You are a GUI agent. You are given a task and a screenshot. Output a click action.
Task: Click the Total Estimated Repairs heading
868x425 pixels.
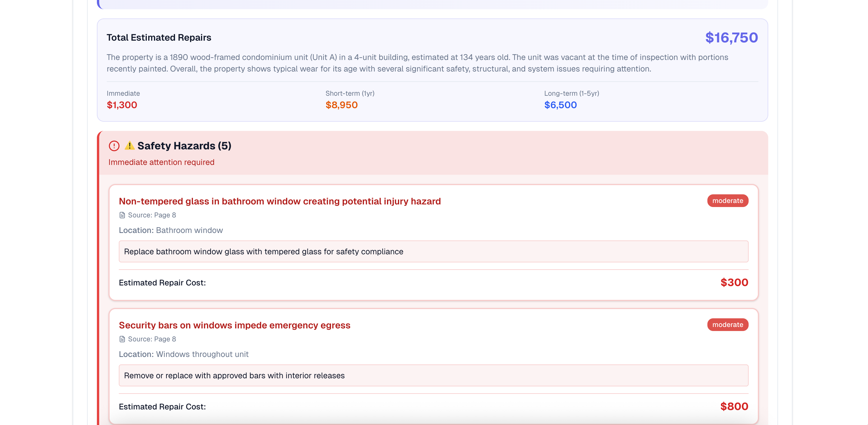point(159,37)
